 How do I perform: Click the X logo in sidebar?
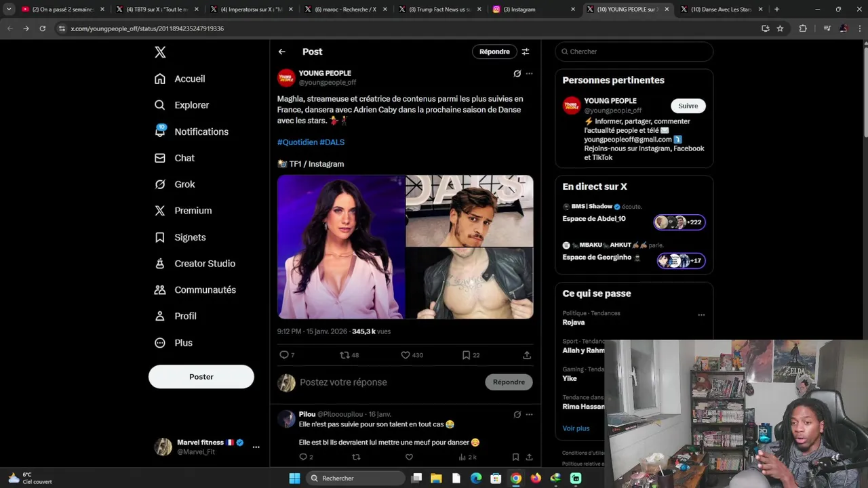click(160, 52)
